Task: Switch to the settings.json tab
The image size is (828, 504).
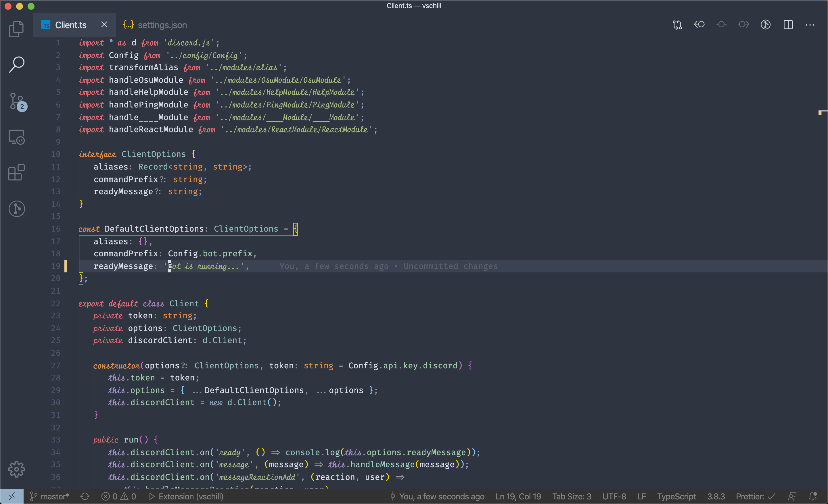Action: [x=155, y=25]
